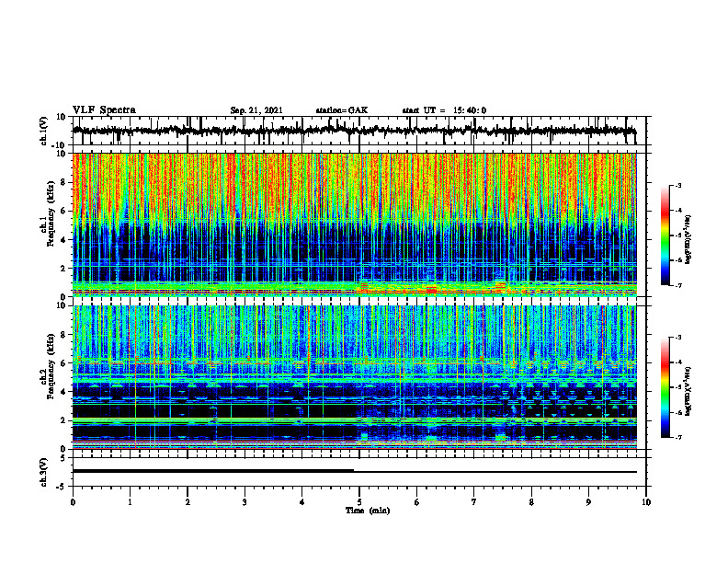Click the "ch.1(V)" waveform axis label
This screenshot has height=563, width=728.
[44, 131]
